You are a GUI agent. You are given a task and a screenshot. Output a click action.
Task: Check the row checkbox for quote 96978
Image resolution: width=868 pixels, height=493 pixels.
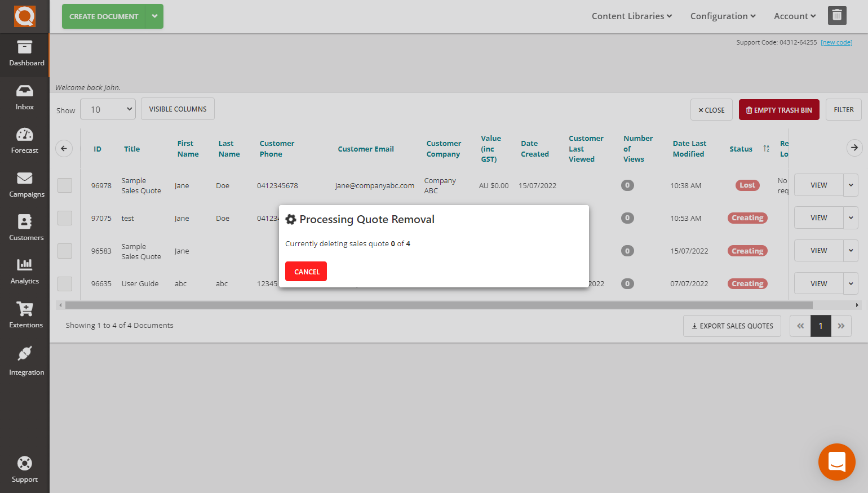point(64,185)
